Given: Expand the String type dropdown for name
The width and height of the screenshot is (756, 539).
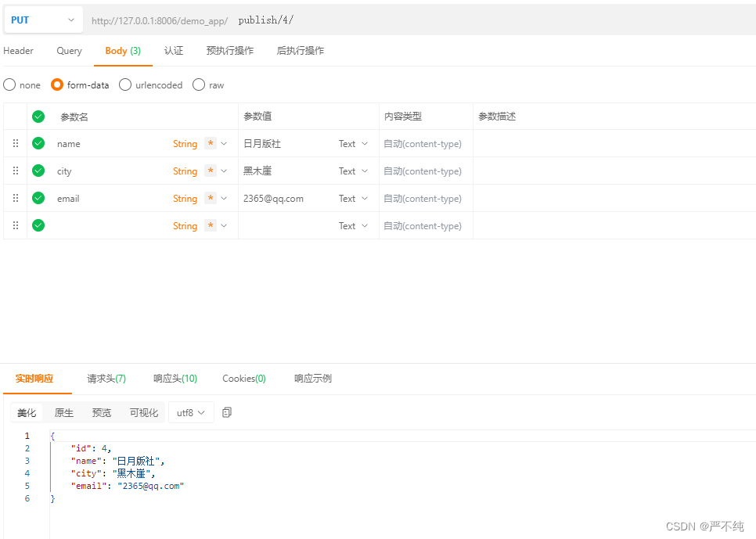Looking at the screenshot, I should 224,144.
